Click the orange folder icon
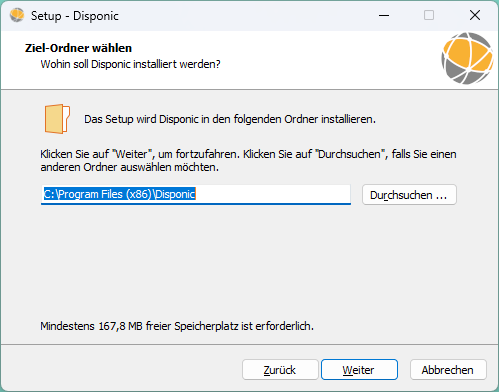This screenshot has height=392, width=499. click(x=57, y=119)
